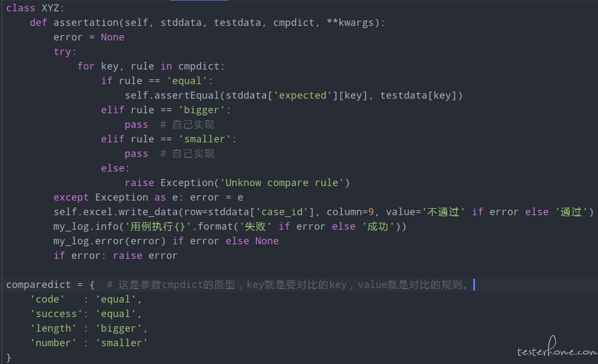Image resolution: width=598 pixels, height=364 pixels.
Task: Click the None value after error =
Action: pos(112,37)
